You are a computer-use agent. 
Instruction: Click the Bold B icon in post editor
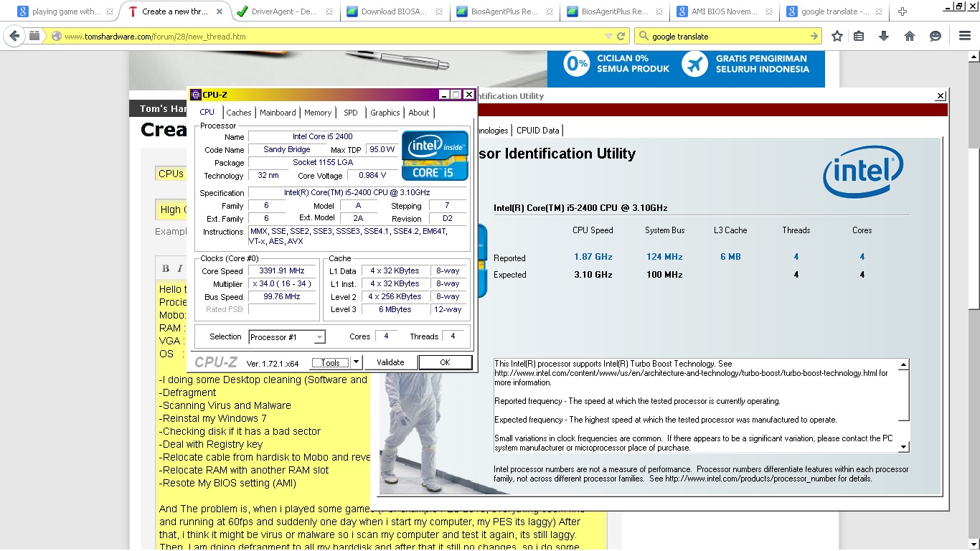[x=166, y=268]
